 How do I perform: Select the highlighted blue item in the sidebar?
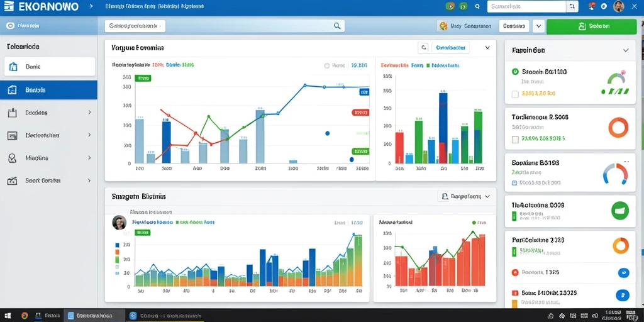(x=48, y=90)
